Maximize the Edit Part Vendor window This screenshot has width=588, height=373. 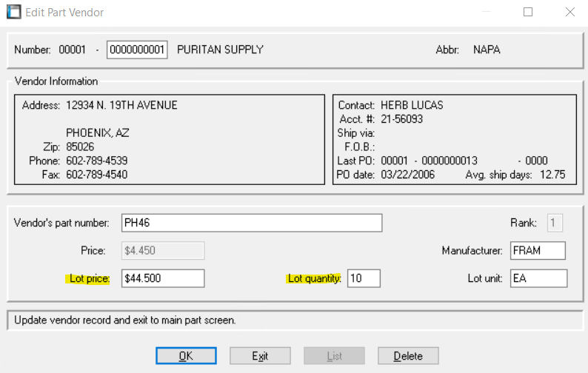coord(528,12)
